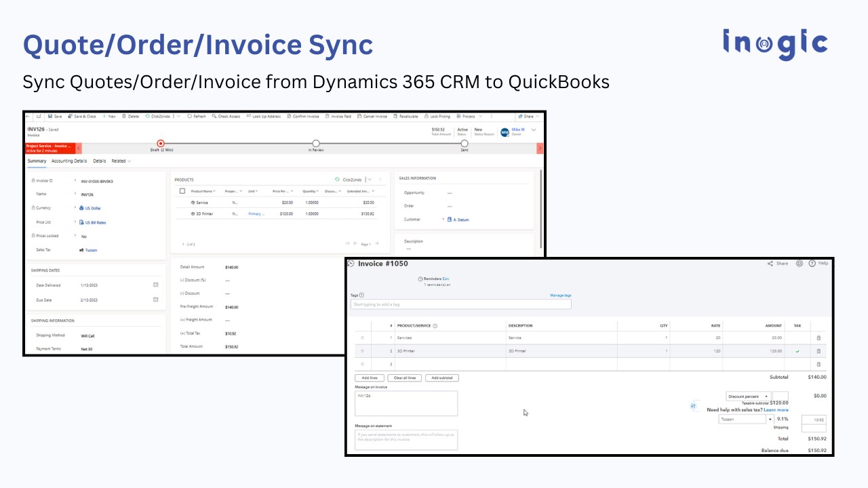Open calendar picker for Date Delivered

(155, 285)
